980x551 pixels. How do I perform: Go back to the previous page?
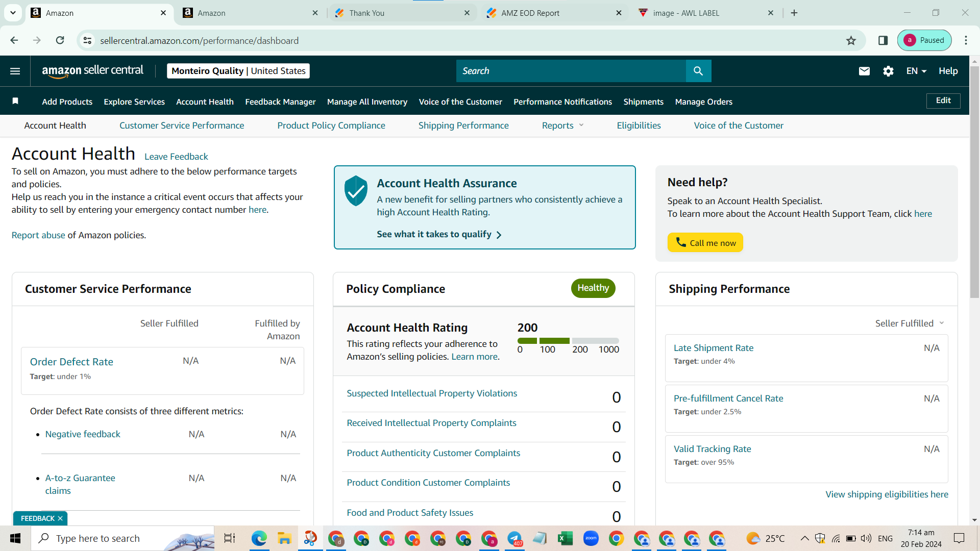14,40
